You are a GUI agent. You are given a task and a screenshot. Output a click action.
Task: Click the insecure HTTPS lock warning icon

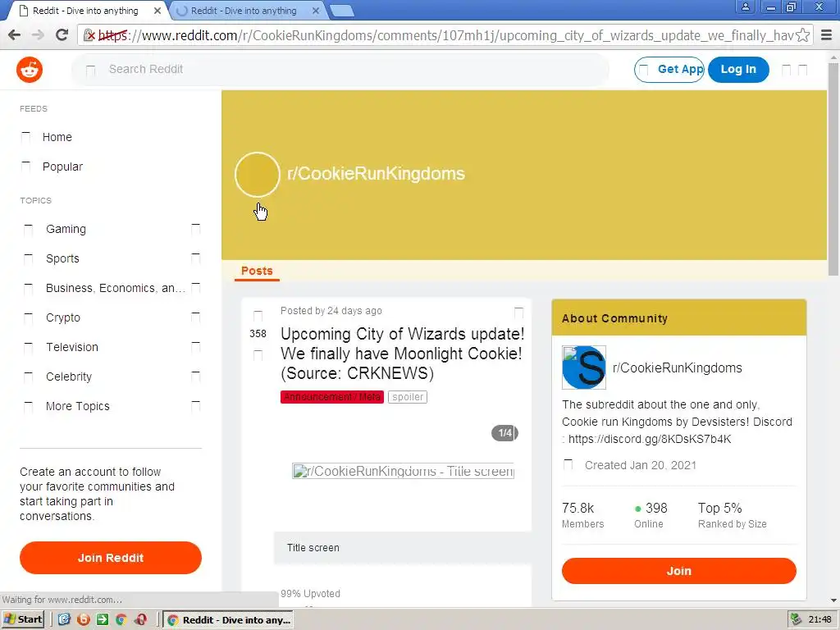click(x=90, y=36)
